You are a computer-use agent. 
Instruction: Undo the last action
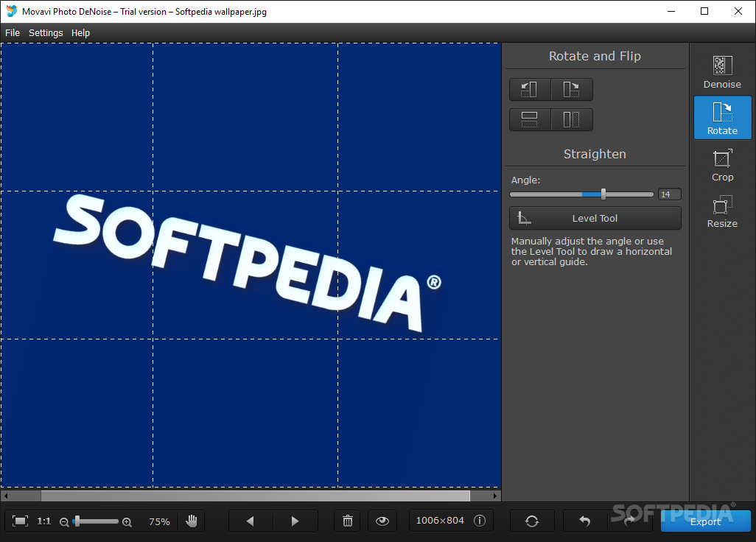coord(585,521)
